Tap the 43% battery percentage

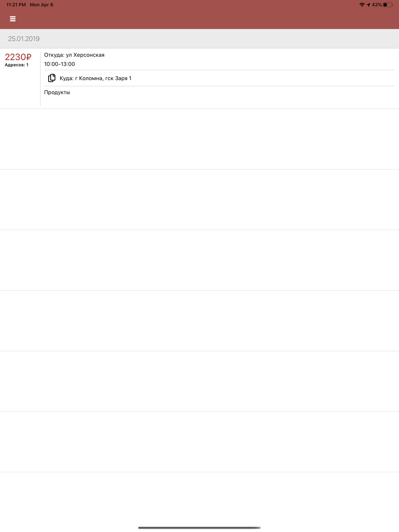coord(377,5)
